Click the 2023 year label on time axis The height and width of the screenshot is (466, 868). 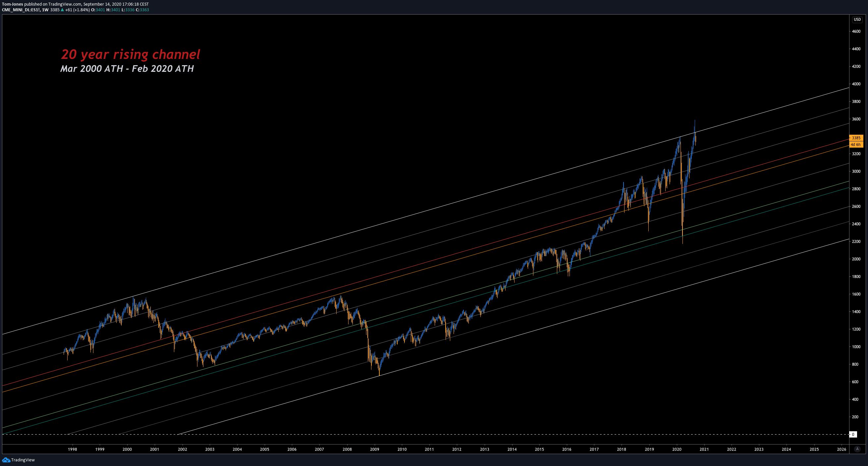[759, 449]
